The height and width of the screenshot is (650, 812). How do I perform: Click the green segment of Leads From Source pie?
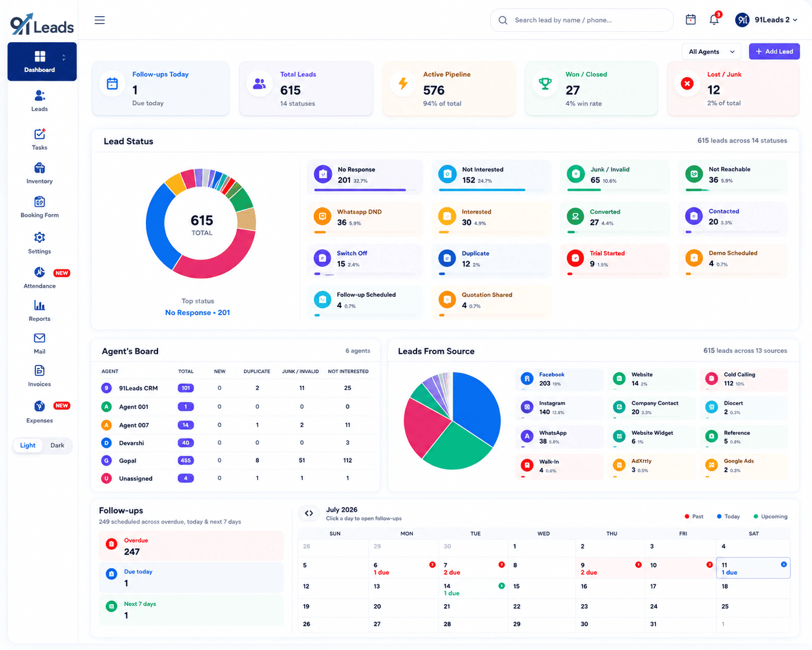tap(456, 448)
